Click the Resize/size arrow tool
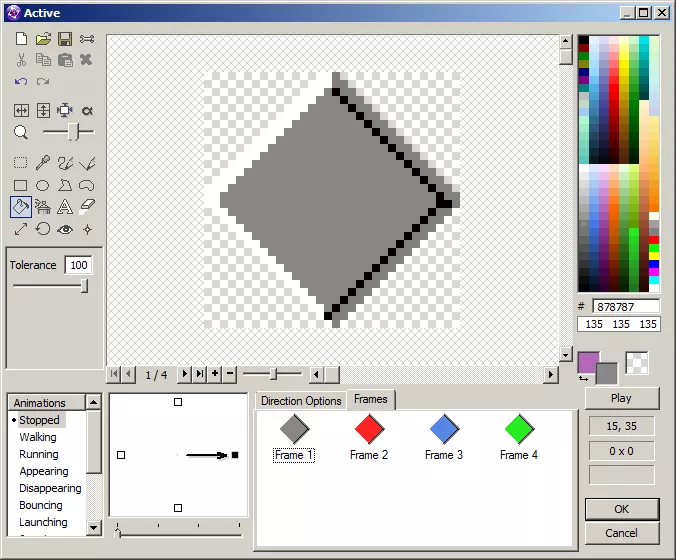Image resolution: width=676 pixels, height=560 pixels. coord(21,229)
